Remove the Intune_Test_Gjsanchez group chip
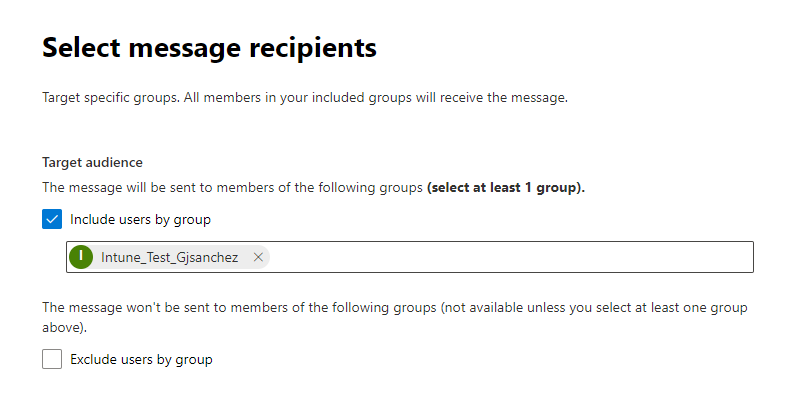The image size is (809, 410). [258, 257]
